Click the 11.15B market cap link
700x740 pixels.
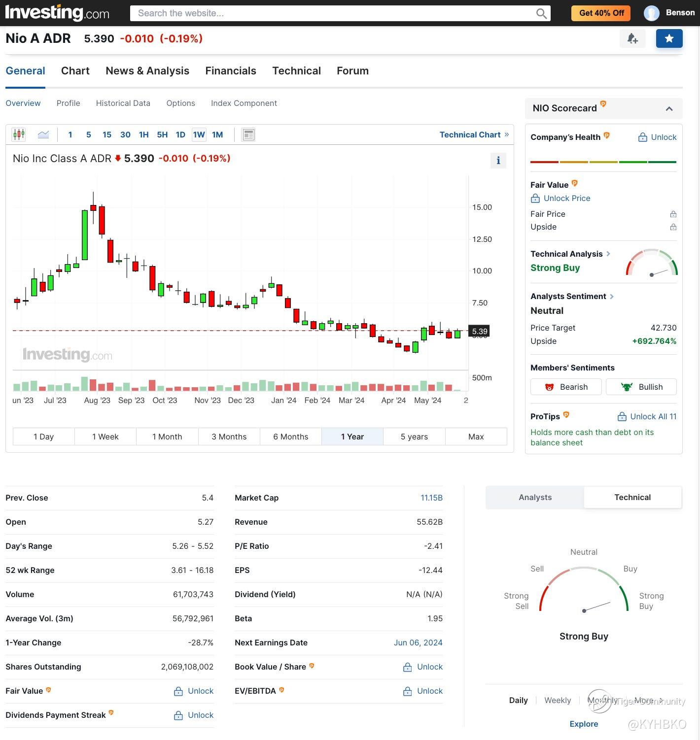click(x=431, y=498)
